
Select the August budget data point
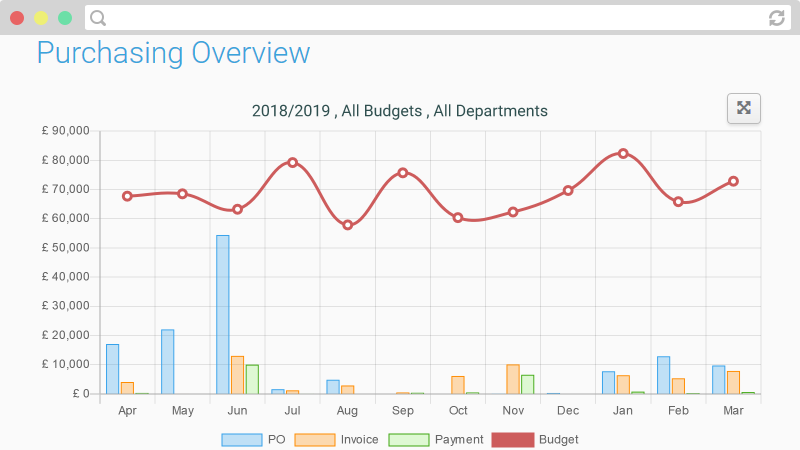pyautogui.click(x=347, y=225)
